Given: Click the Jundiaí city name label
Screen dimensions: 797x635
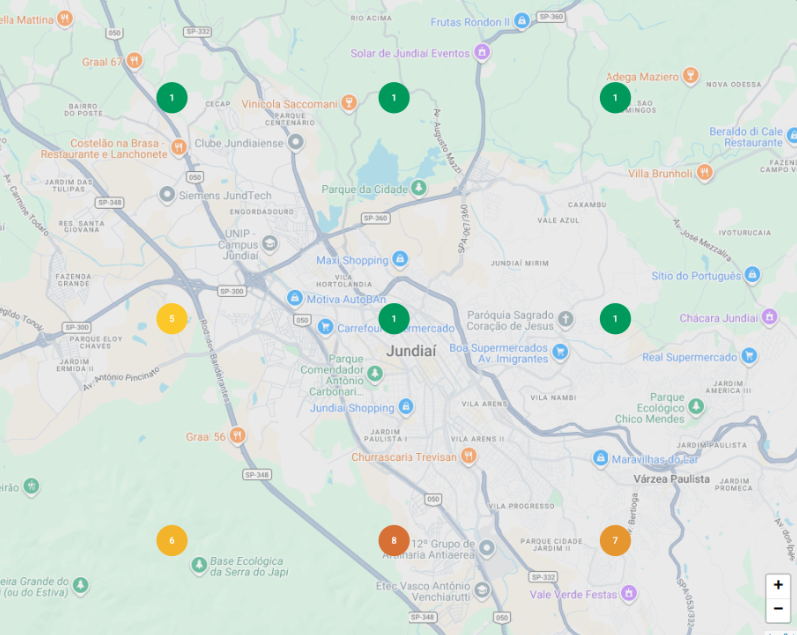Looking at the screenshot, I should 411,351.
